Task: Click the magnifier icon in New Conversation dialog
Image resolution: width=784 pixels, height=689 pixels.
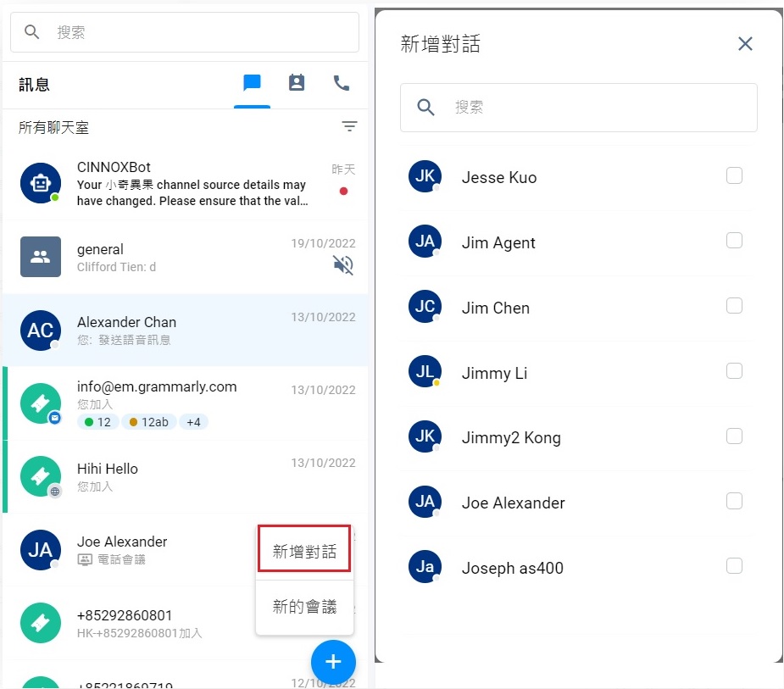Action: pos(425,107)
